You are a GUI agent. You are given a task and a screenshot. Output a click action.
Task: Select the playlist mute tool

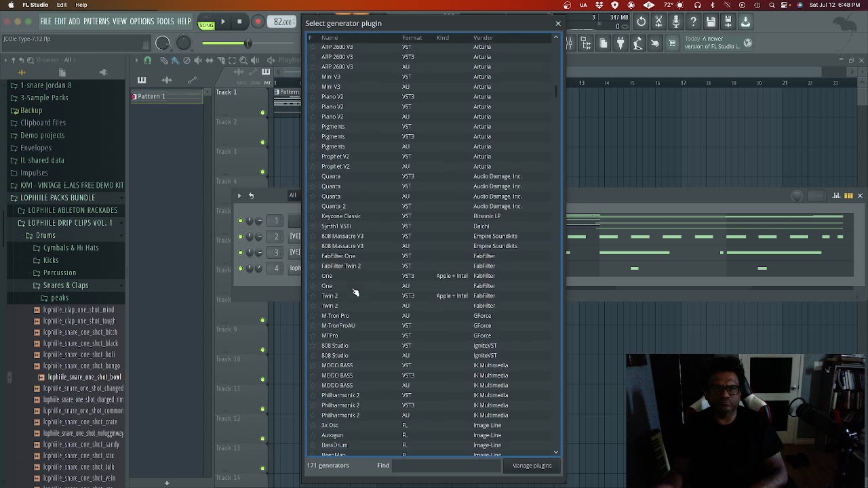[198, 60]
